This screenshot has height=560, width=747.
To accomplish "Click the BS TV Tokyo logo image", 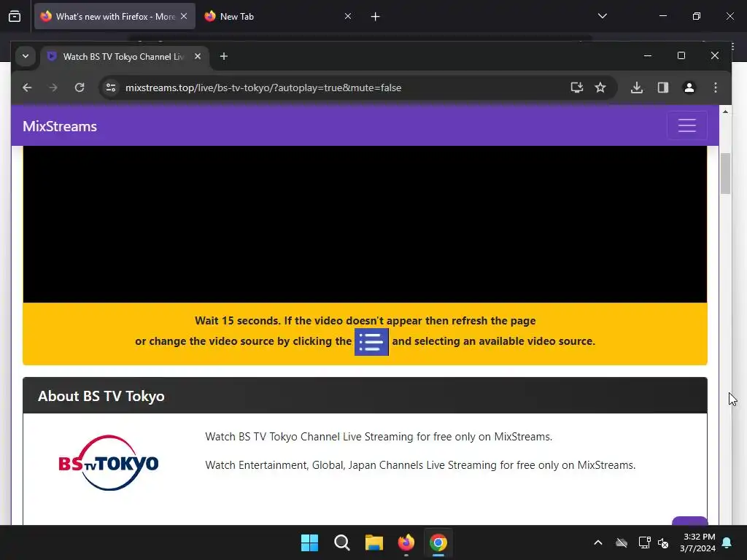I will coord(109,462).
